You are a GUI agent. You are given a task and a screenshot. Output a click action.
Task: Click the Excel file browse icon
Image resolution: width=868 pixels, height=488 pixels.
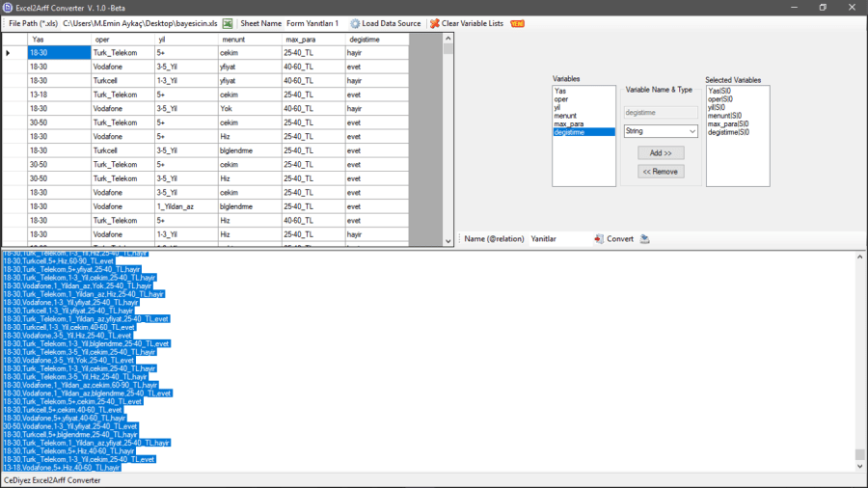pyautogui.click(x=228, y=23)
